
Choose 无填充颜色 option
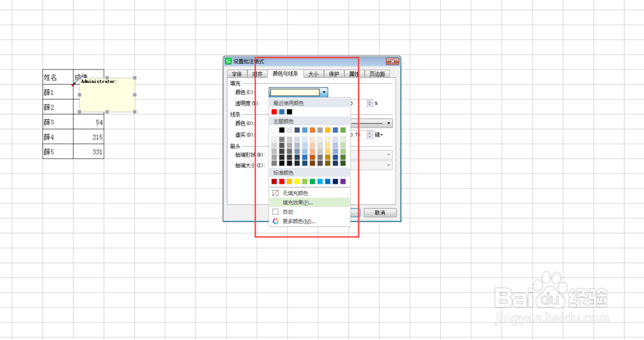[310, 193]
